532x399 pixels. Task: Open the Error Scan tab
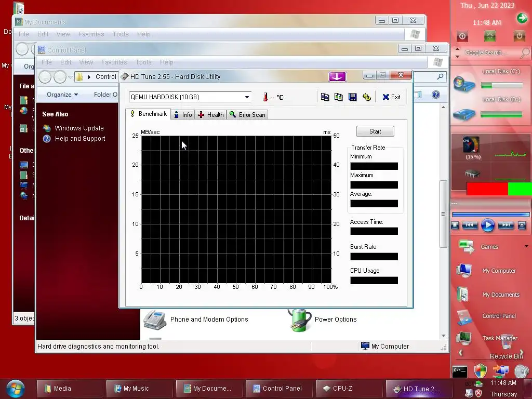[x=247, y=115]
